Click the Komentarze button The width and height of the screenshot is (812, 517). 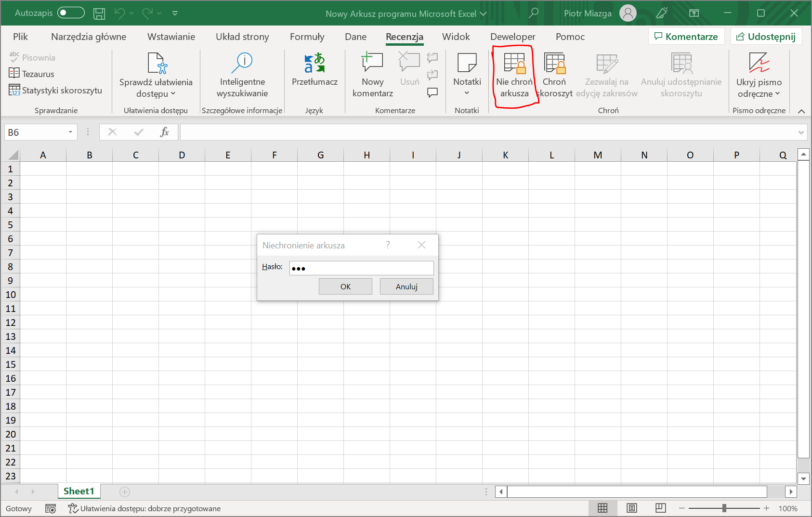tap(686, 36)
